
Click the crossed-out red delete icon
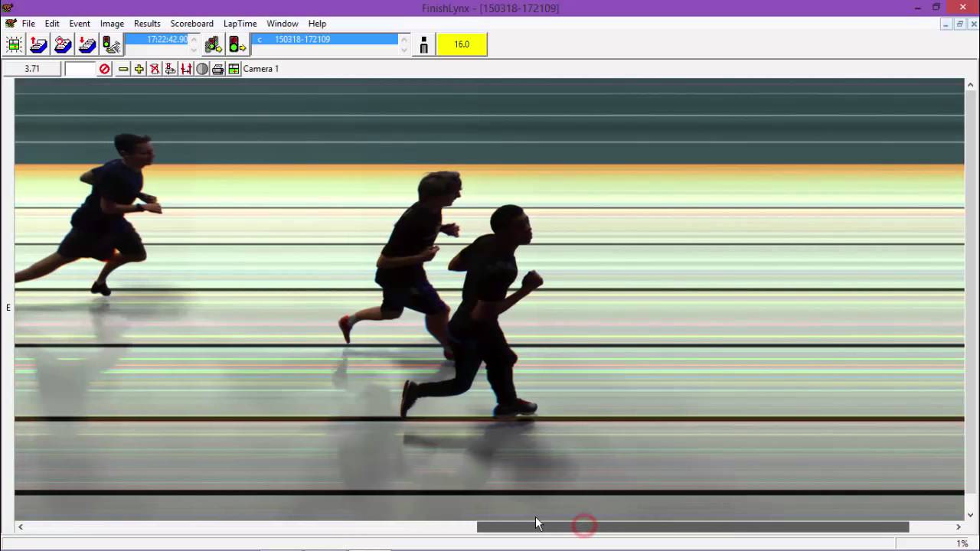tap(155, 69)
